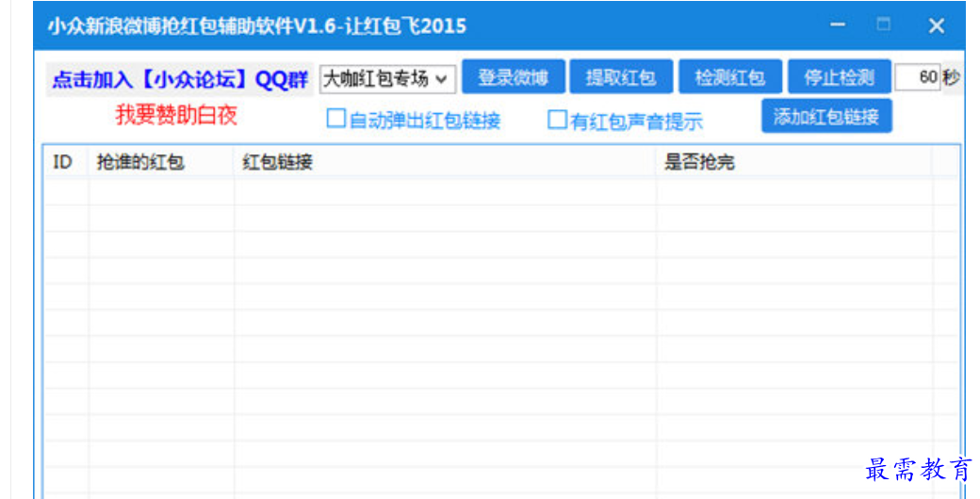Focus the 60-second interval input field
This screenshot has width=980, height=499.
(x=918, y=77)
